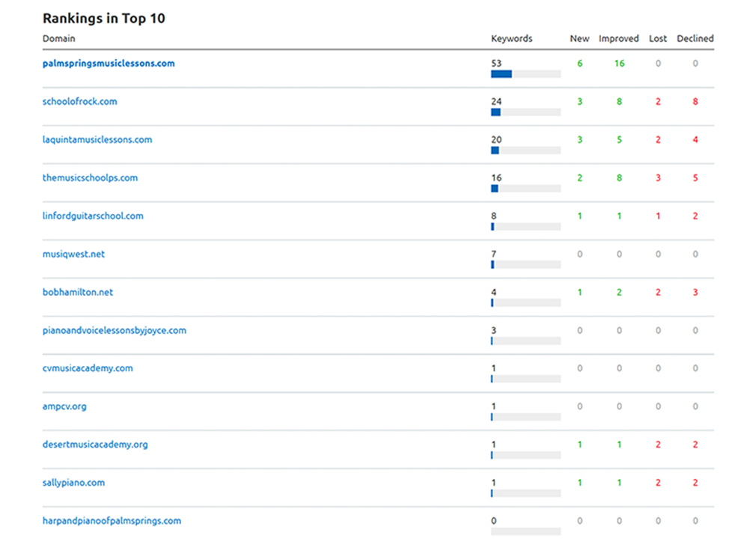Screen dimensions: 756x539
Task: Click Declined value 5 for themusicschoolps.com
Action: pyautogui.click(x=695, y=177)
